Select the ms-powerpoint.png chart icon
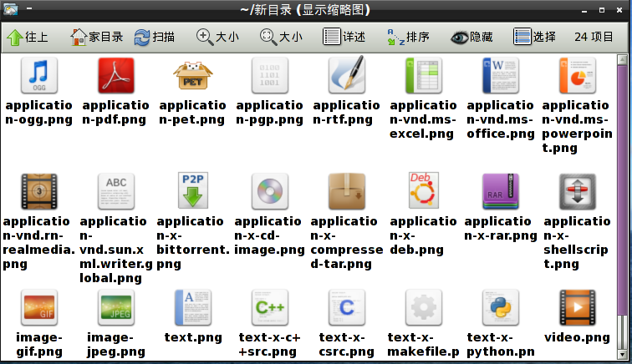Viewport: 632px width, 364px height. 577,75
